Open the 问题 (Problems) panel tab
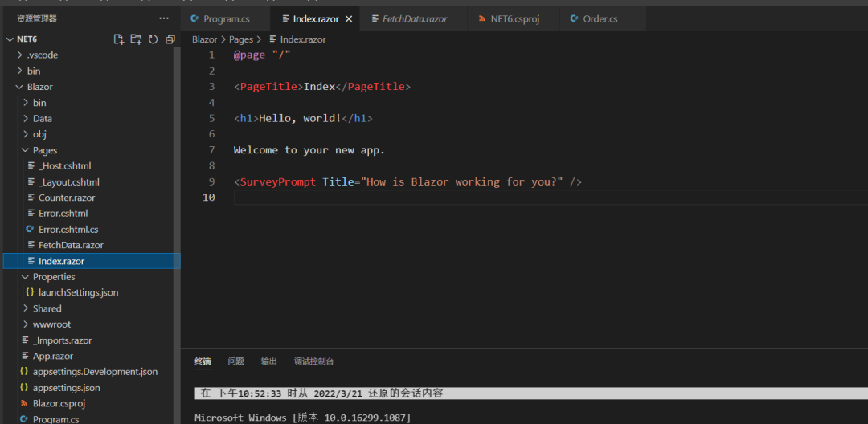Viewport: 868px width, 424px height. pyautogui.click(x=235, y=361)
